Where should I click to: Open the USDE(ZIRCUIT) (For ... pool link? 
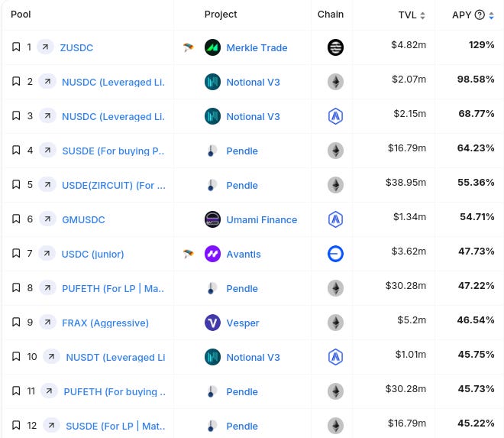[x=114, y=186]
